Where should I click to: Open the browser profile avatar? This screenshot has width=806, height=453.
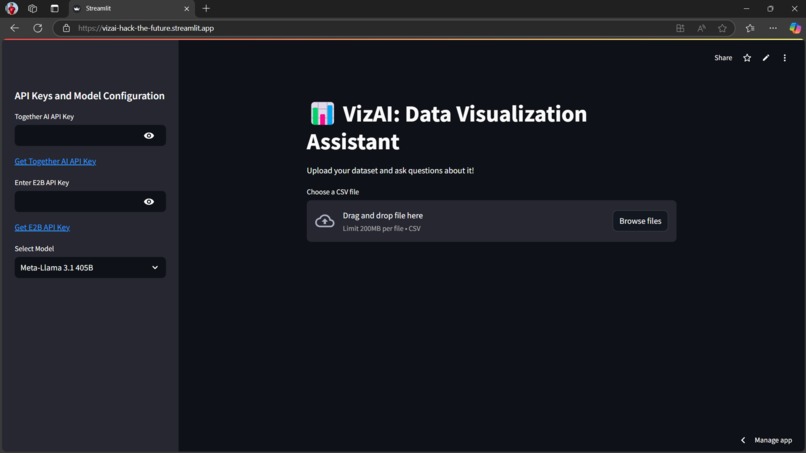coord(11,8)
